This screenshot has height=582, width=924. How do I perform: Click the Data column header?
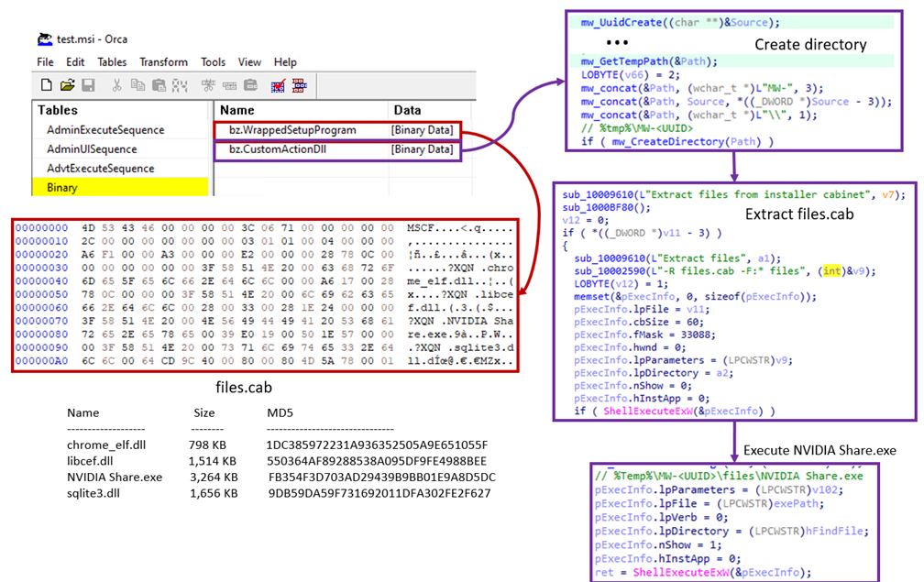click(x=407, y=110)
